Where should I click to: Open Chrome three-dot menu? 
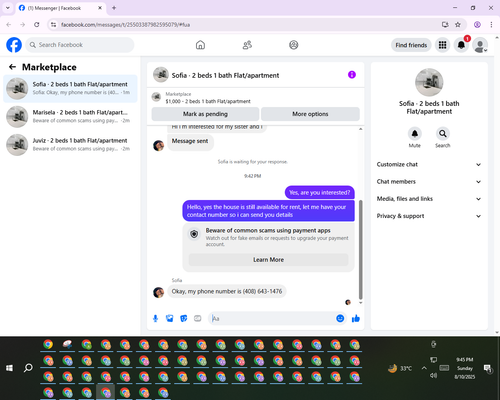[x=491, y=25]
